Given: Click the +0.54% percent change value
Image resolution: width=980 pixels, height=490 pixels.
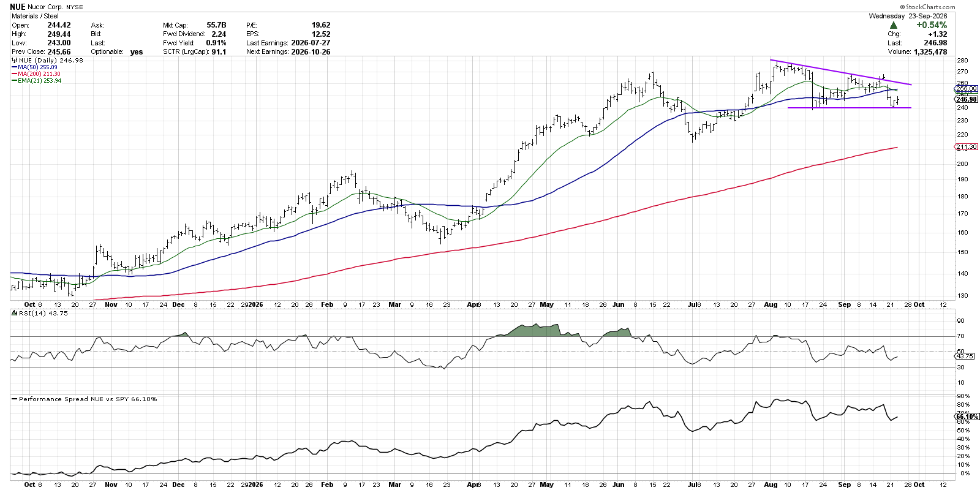Looking at the screenshot, I should (x=932, y=25).
